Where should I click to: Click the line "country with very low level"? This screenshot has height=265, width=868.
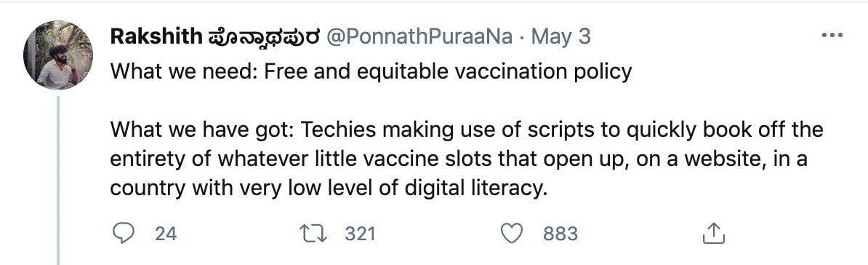[329, 189]
